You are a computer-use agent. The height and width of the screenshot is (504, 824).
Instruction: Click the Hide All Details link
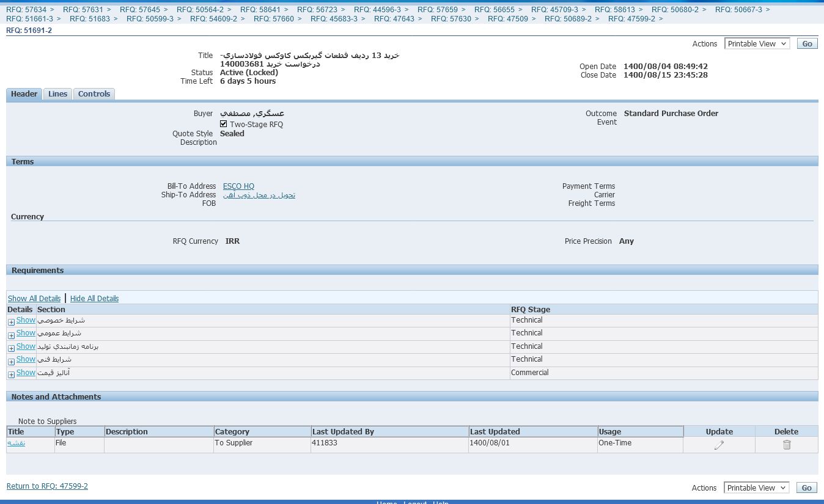pyautogui.click(x=94, y=299)
